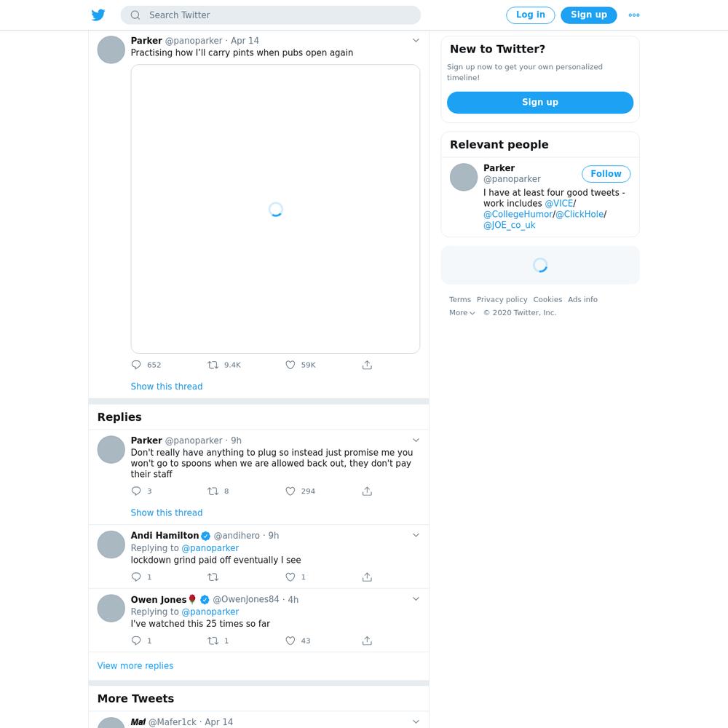Click the Log in button
Image resolution: width=728 pixels, height=728 pixels.
(530, 15)
